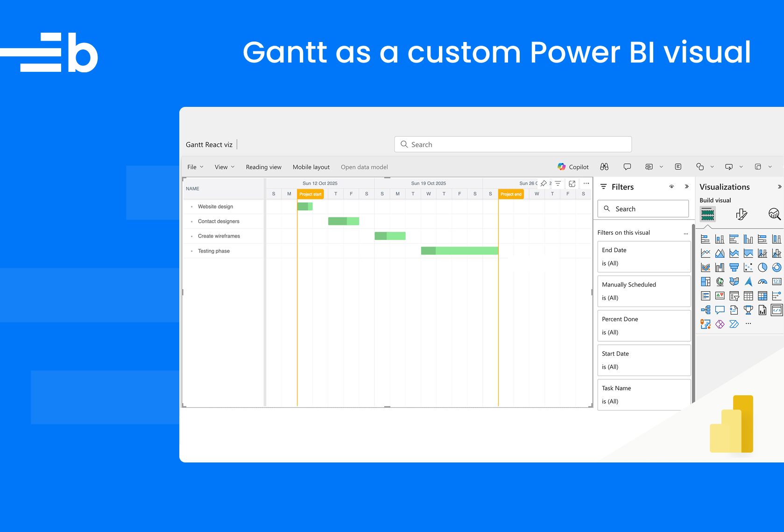The width and height of the screenshot is (784, 532).
Task: Select the treemap visualization icon
Action: [x=706, y=281]
